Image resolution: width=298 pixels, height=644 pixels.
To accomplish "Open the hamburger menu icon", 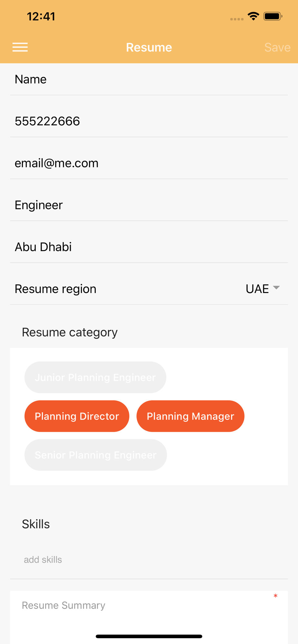I will click(x=20, y=47).
